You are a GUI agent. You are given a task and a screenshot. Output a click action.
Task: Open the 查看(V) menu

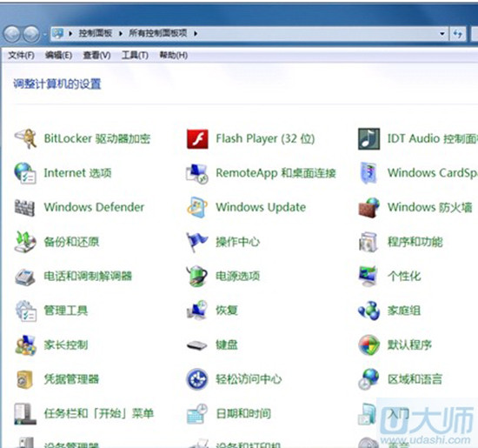coord(96,55)
